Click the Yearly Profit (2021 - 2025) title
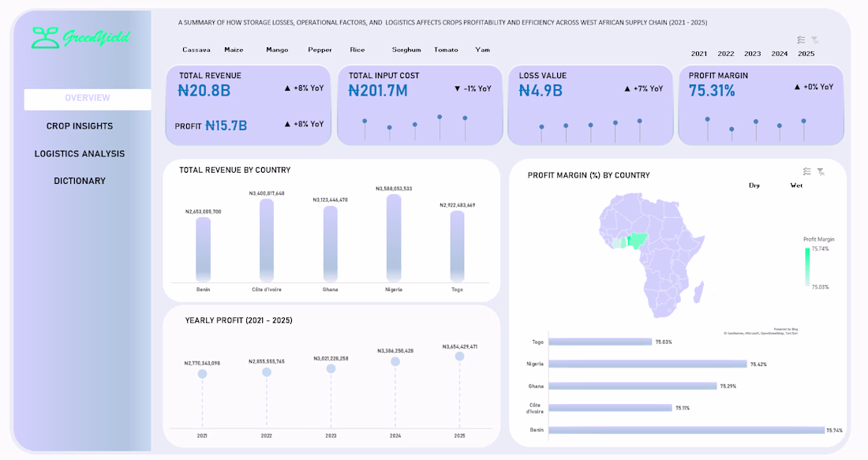This screenshot has width=868, height=460. (238, 320)
